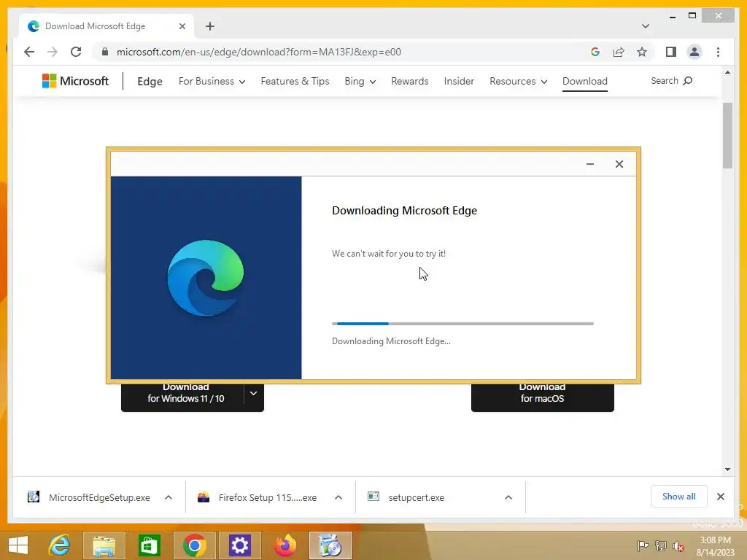Open MicrosoftEdgeSetup.exe download item
The height and width of the screenshot is (560, 747).
coord(90,497)
